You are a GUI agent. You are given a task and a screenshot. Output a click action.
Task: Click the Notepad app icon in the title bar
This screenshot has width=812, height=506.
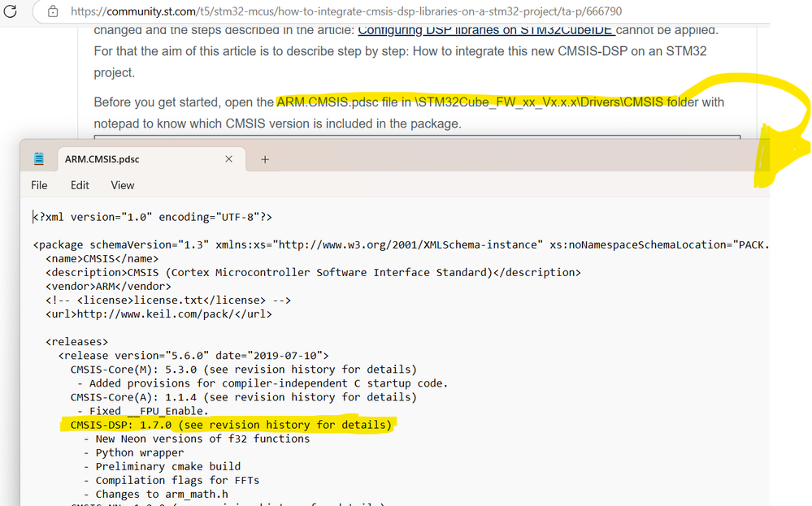pos(39,159)
